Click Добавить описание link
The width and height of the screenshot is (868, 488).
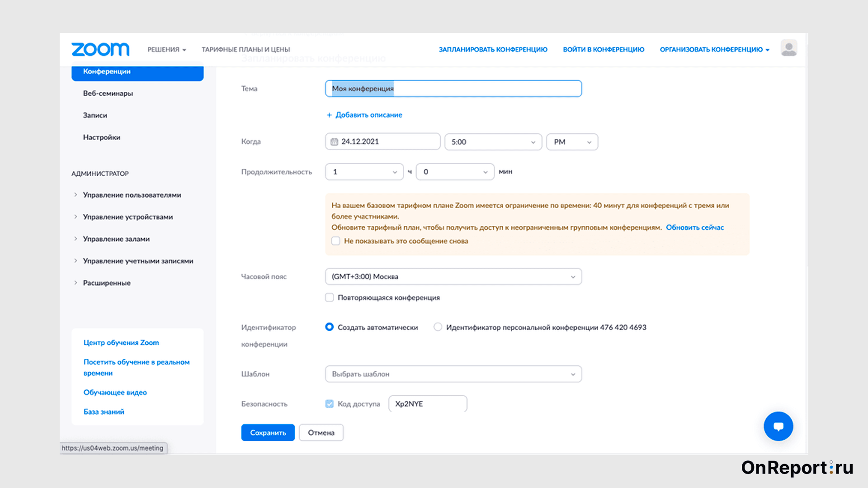point(368,115)
